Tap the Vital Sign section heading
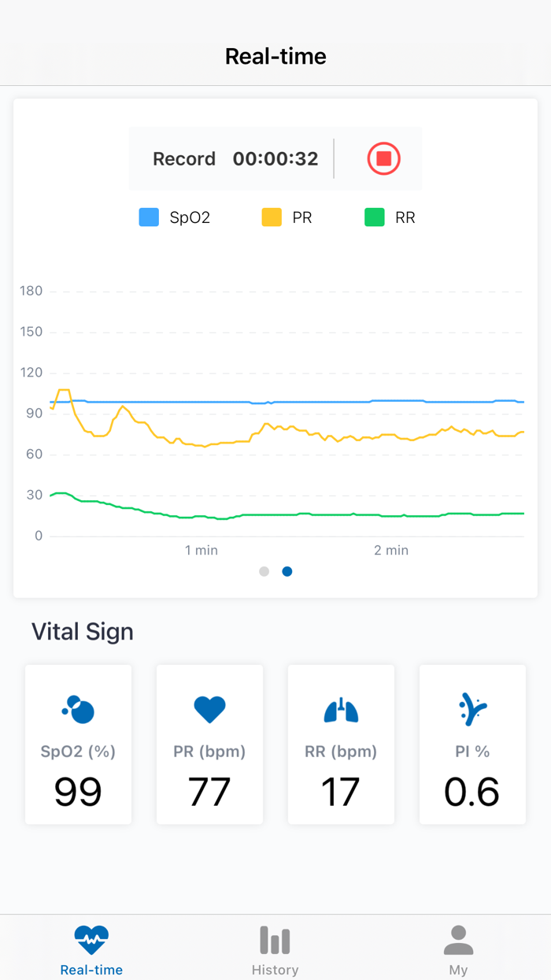 tap(82, 631)
